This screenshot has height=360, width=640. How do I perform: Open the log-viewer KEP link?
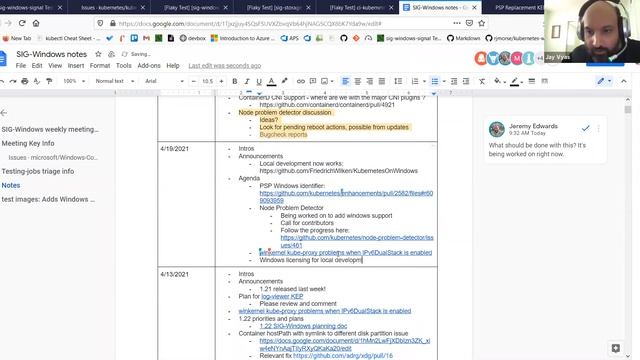[282, 296]
